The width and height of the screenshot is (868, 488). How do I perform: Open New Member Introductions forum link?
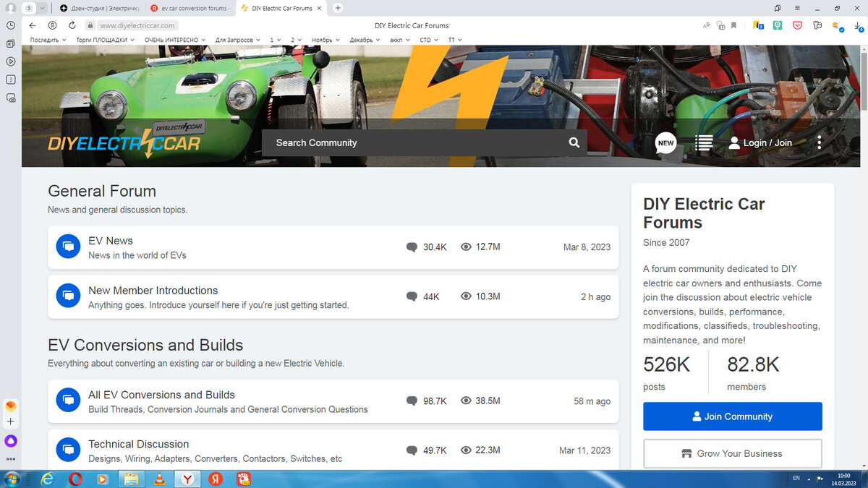coord(153,291)
